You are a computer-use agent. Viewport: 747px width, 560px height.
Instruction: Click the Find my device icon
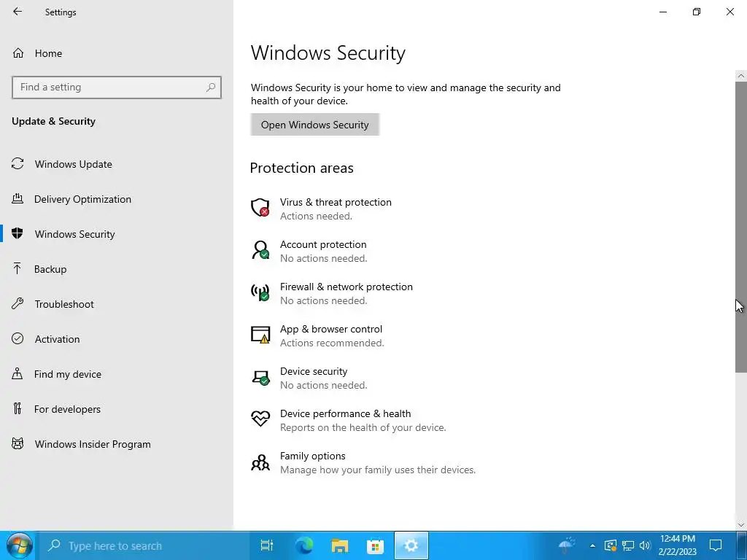pyautogui.click(x=18, y=373)
